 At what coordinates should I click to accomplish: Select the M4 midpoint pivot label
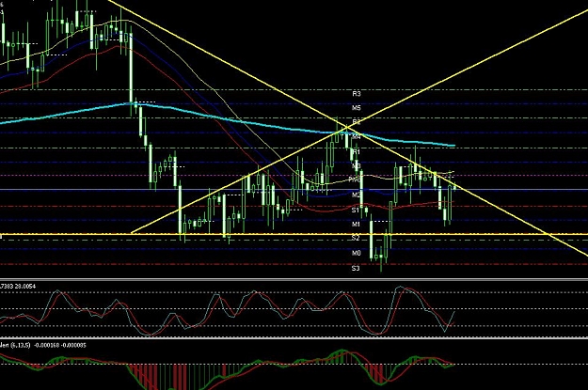[x=357, y=137]
